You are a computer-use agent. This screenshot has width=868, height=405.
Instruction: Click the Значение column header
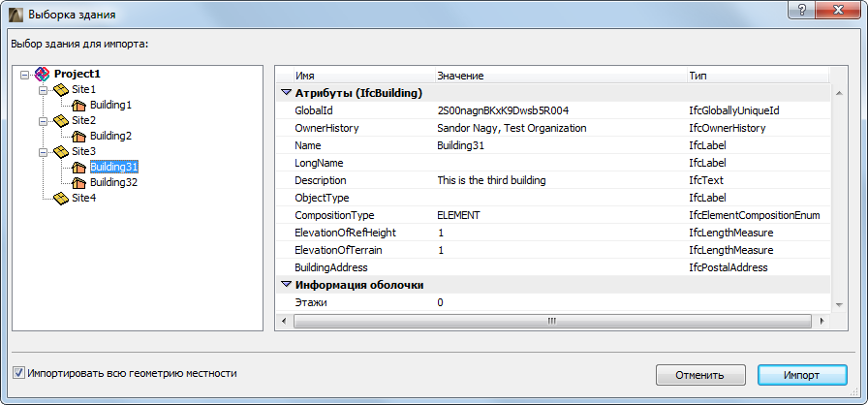[557, 75]
